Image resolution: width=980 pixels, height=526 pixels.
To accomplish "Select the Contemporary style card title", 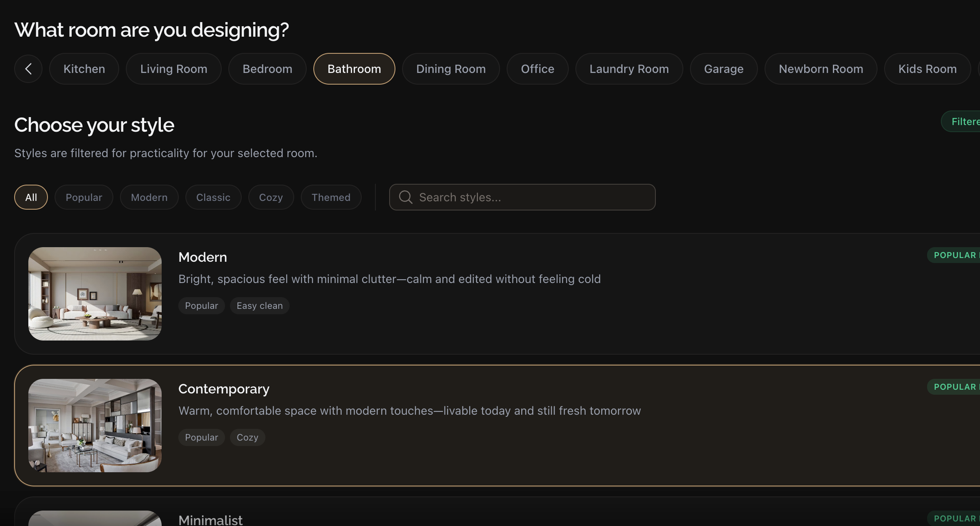I will coord(224,388).
